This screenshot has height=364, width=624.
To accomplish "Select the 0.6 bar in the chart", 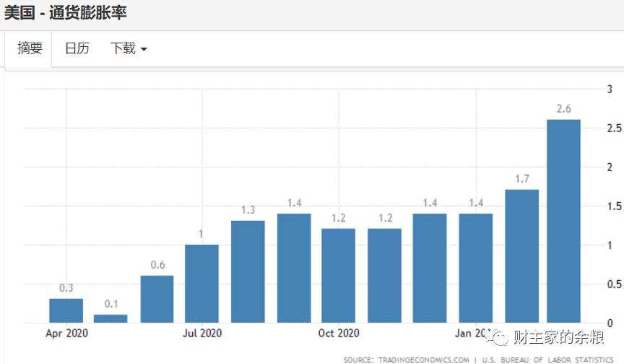I will coord(157,299).
